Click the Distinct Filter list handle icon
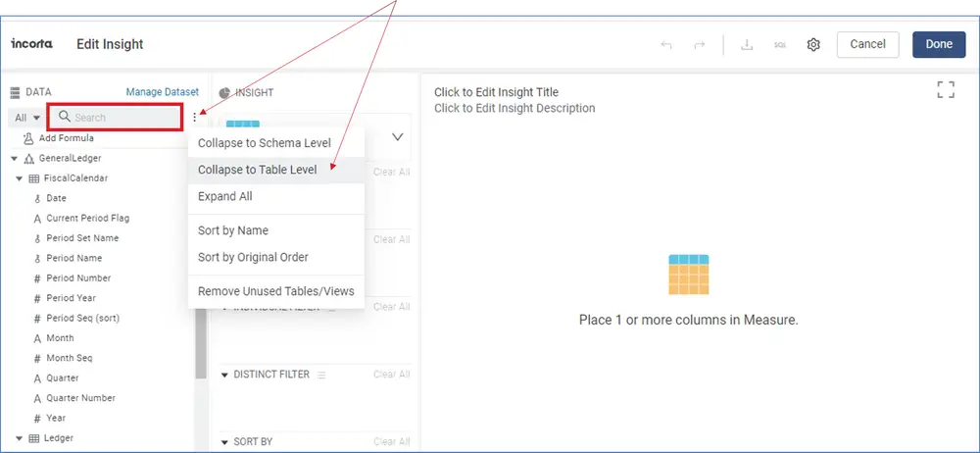Screen dimensions: 980x453 pyautogui.click(x=321, y=375)
